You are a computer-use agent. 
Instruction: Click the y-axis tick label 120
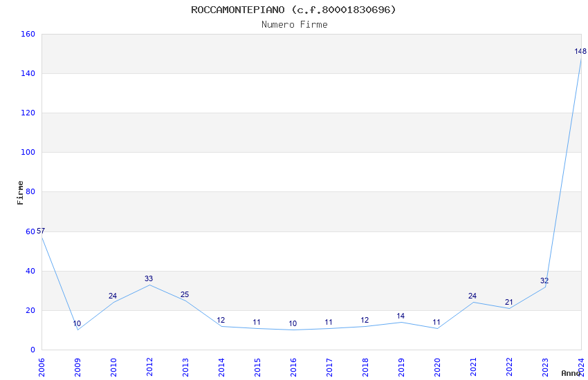pyautogui.click(x=28, y=113)
